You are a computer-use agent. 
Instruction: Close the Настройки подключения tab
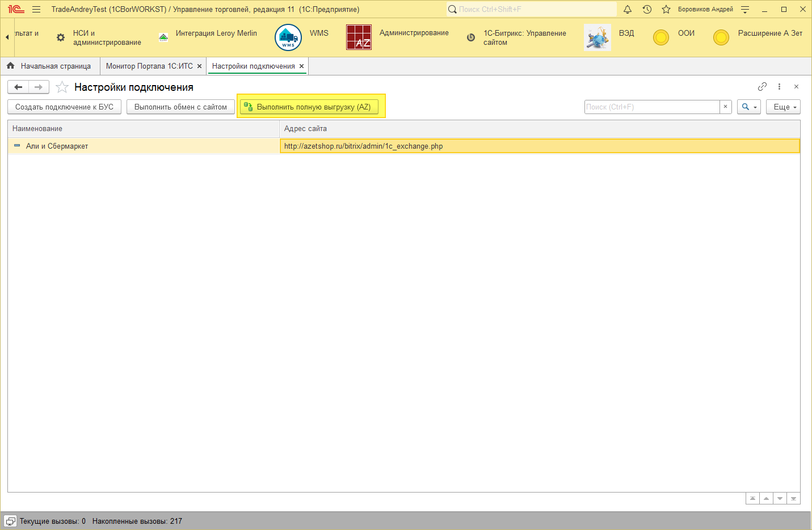point(302,66)
